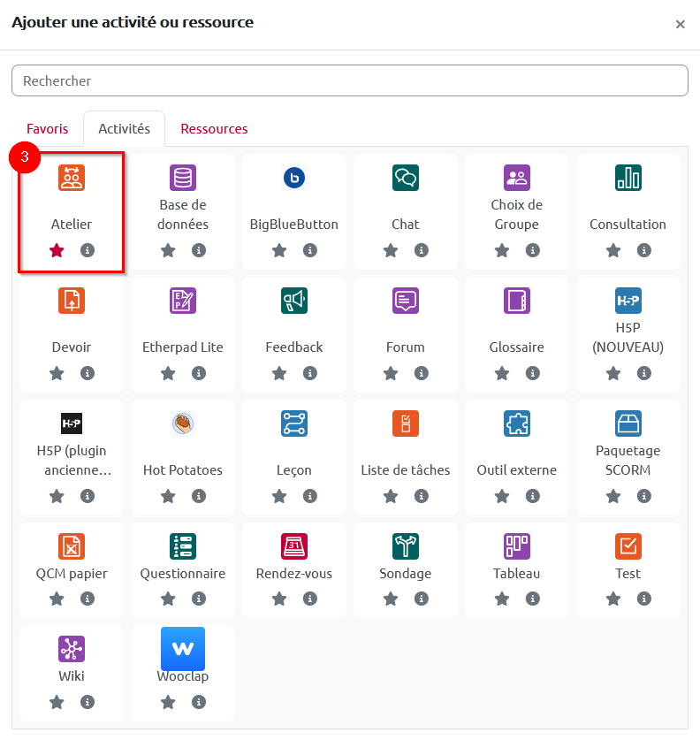Choose the Forum activity icon
Image resolution: width=700 pixels, height=740 pixels.
tap(406, 301)
